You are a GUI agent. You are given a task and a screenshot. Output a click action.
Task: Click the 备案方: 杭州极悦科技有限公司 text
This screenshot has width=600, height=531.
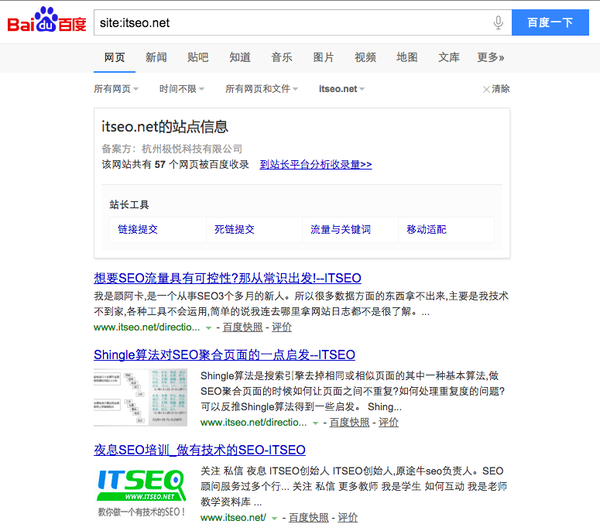coord(172,149)
